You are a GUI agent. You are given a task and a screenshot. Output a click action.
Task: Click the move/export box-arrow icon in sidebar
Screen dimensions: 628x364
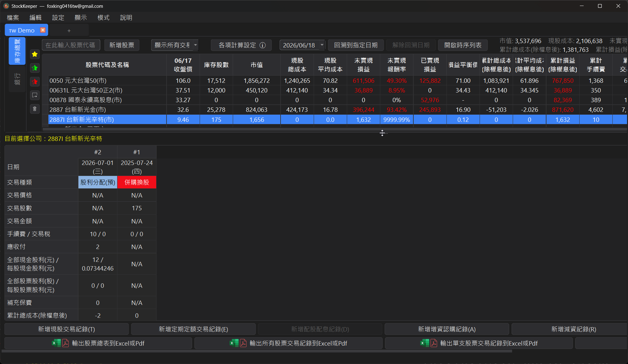[x=35, y=95]
